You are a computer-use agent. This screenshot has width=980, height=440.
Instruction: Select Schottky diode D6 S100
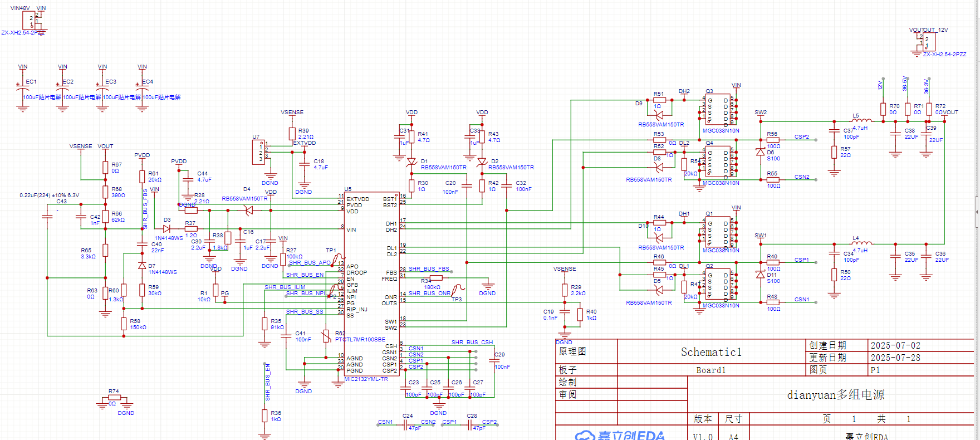click(760, 151)
